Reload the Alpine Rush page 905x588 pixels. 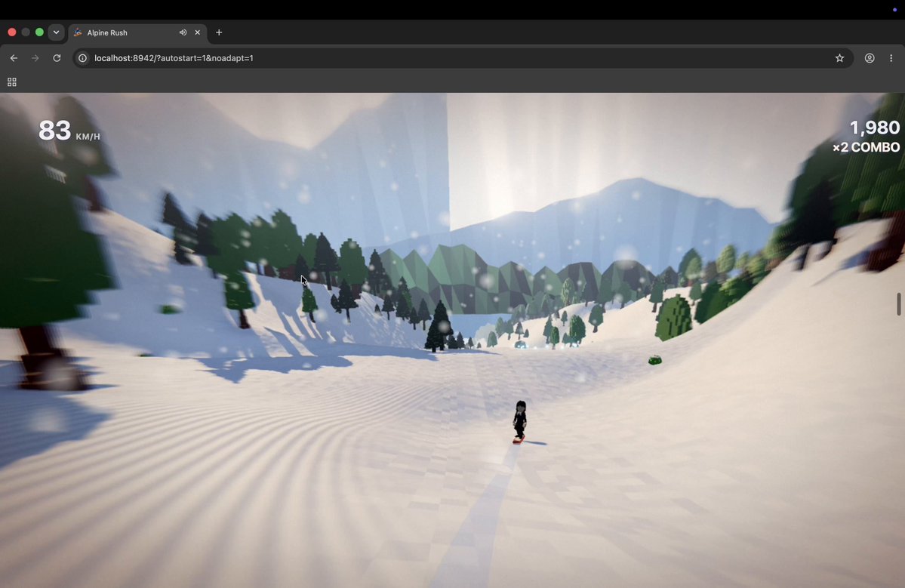tap(57, 58)
